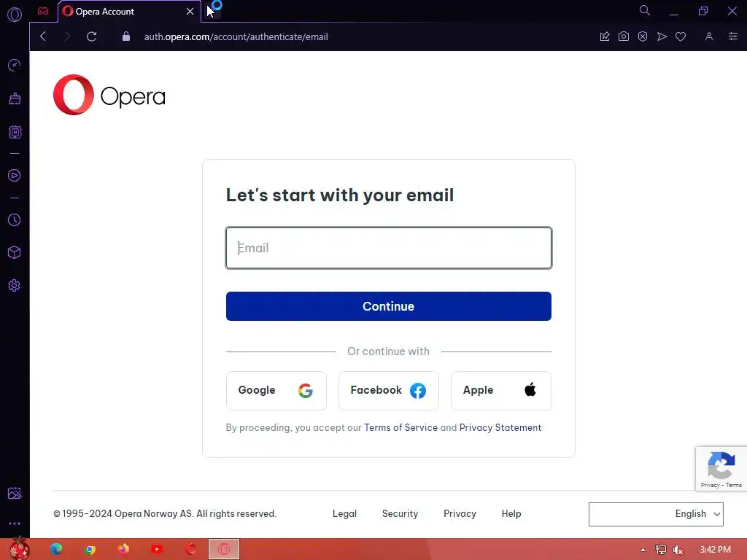Viewport: 747px width, 560px height.
Task: Take a snapshot with camera icon
Action: tap(624, 36)
